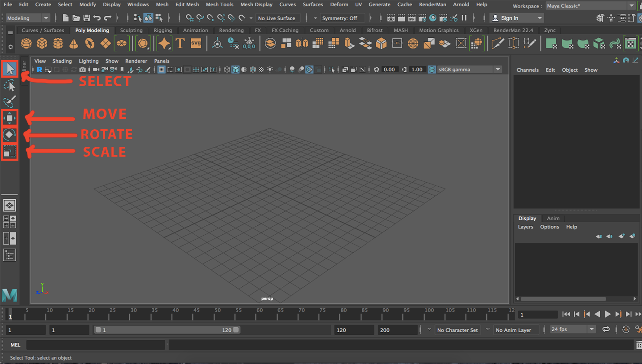Screen dimensions: 642x364
Task: Open the Sign In dropdown
Action: point(517,18)
